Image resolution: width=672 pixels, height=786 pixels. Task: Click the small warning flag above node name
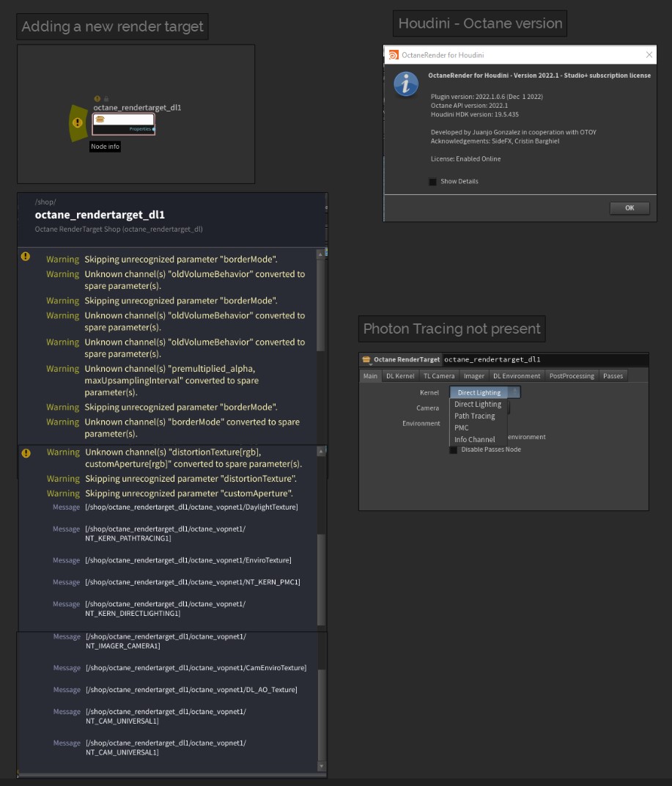click(x=97, y=99)
